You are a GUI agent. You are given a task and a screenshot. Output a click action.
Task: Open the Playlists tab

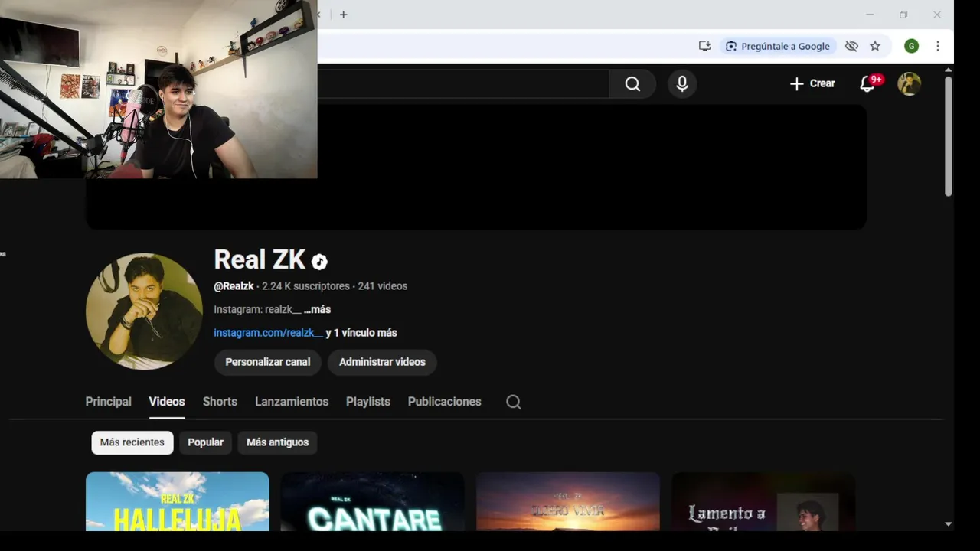pyautogui.click(x=368, y=402)
